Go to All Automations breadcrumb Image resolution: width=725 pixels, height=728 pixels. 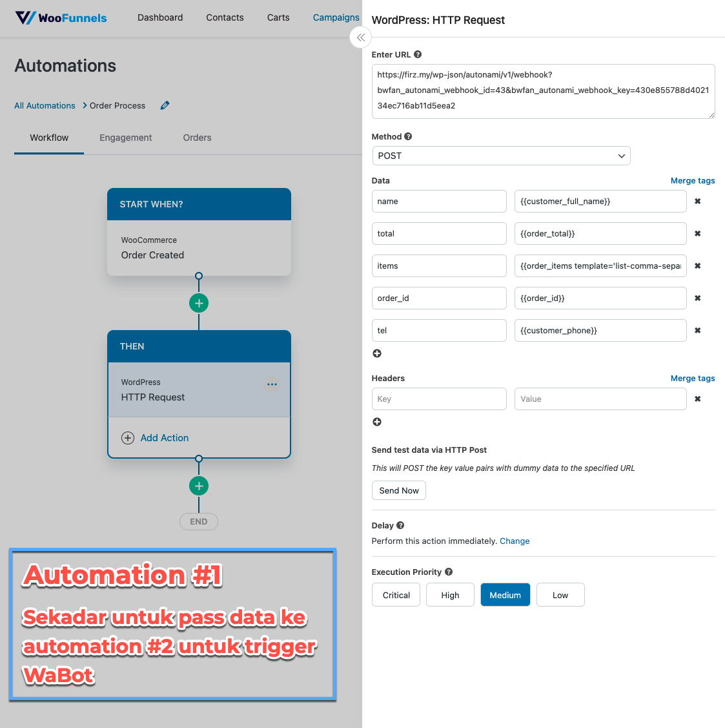tap(45, 105)
